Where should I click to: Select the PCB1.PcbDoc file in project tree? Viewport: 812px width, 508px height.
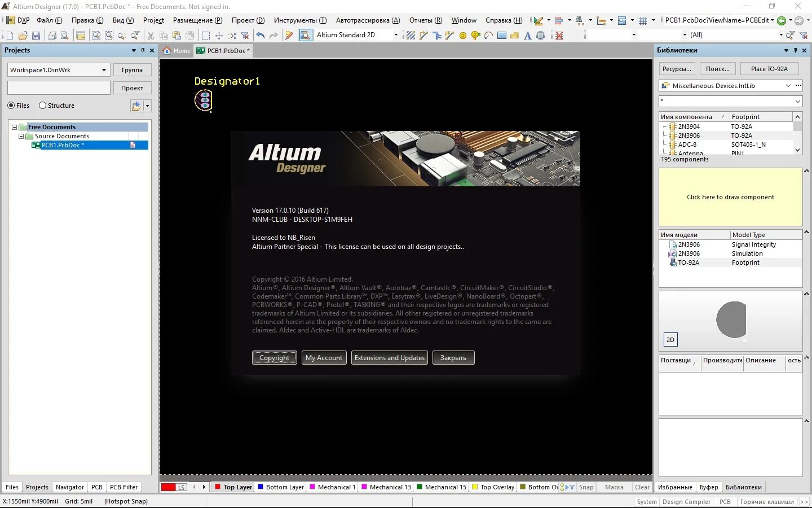(x=90, y=145)
